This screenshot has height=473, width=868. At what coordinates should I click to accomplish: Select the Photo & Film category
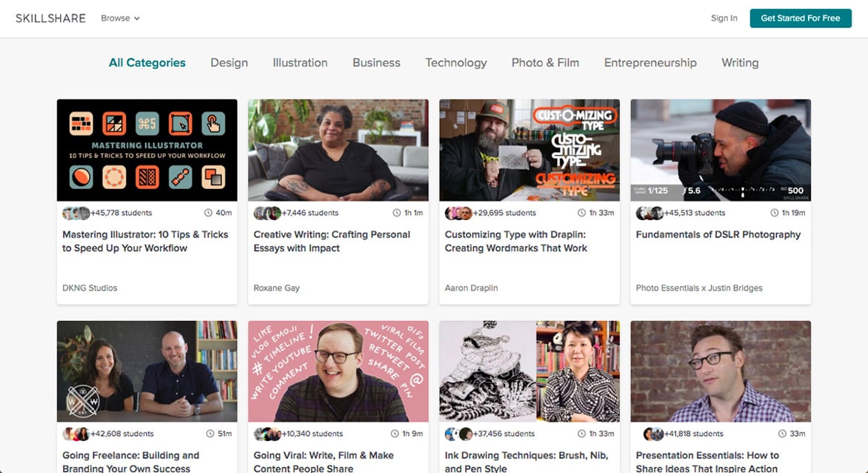click(x=545, y=62)
